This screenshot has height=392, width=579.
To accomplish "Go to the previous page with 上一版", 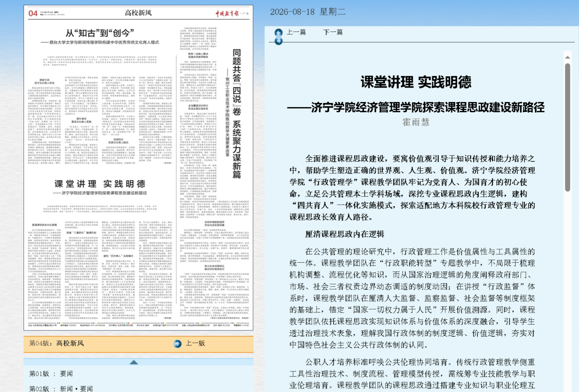I will click(195, 343).
